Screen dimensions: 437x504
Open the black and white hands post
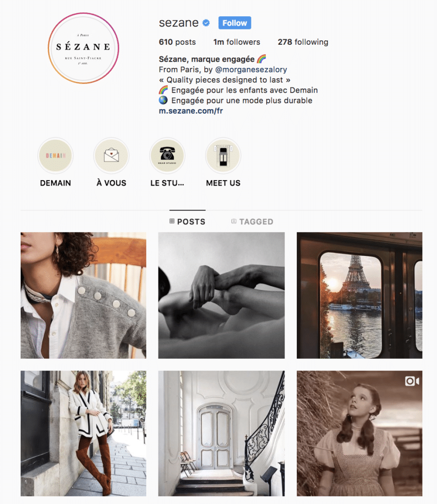tap(221, 295)
